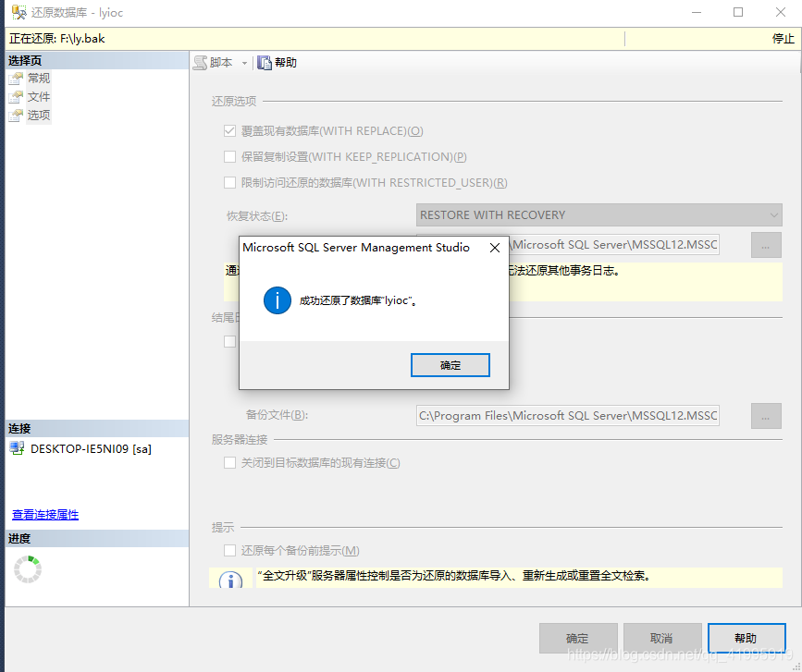The image size is (802, 672).
Task: Click 停止 to stop the restore
Action: coord(783,39)
